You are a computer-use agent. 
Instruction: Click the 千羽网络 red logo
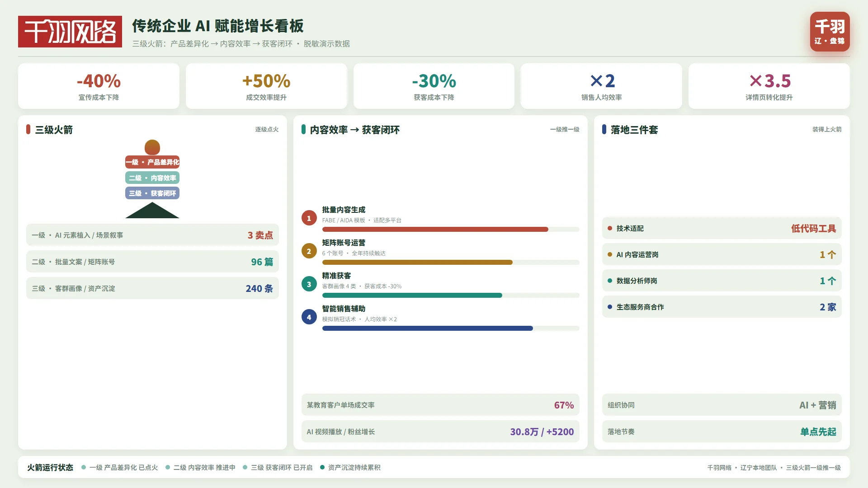pyautogui.click(x=70, y=32)
